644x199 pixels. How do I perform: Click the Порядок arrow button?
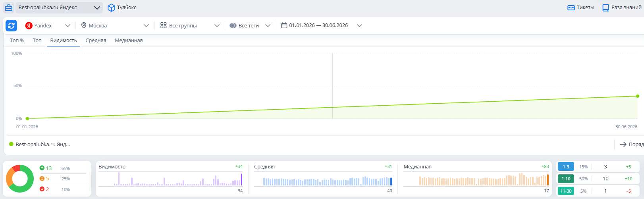pyautogui.click(x=631, y=145)
